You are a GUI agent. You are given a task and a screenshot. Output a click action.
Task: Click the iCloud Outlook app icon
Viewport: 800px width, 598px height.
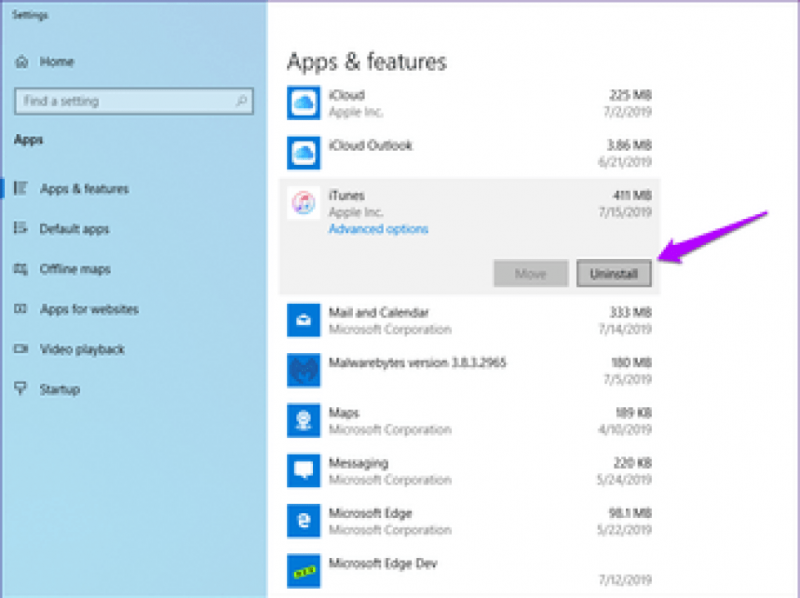pyautogui.click(x=304, y=153)
